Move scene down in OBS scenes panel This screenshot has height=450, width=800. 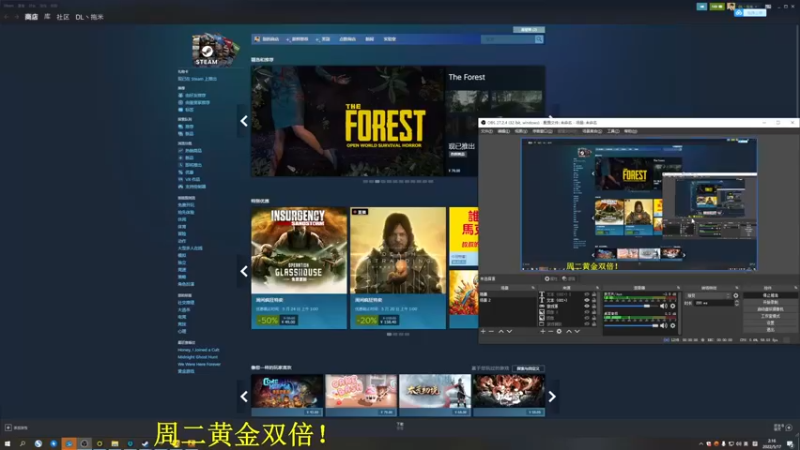pyautogui.click(x=509, y=332)
